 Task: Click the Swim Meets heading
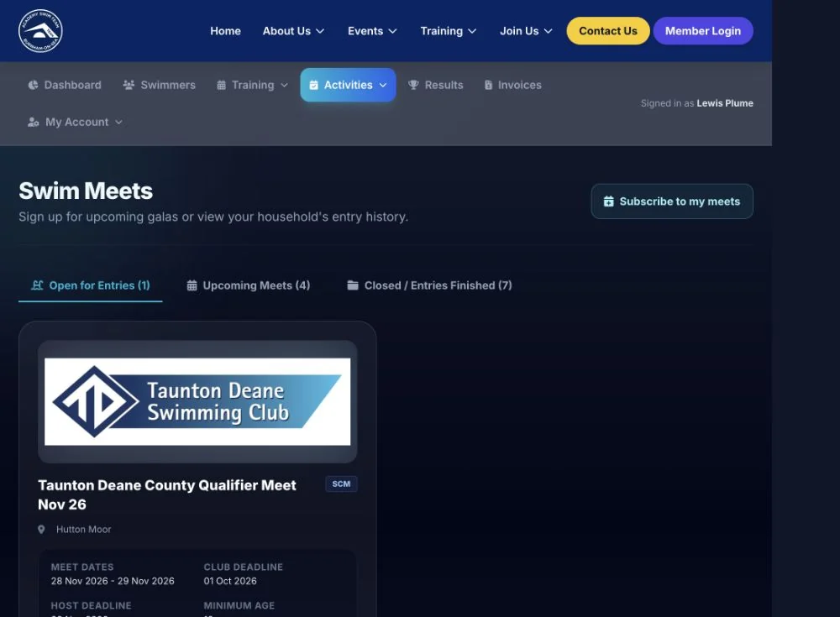pyautogui.click(x=86, y=191)
